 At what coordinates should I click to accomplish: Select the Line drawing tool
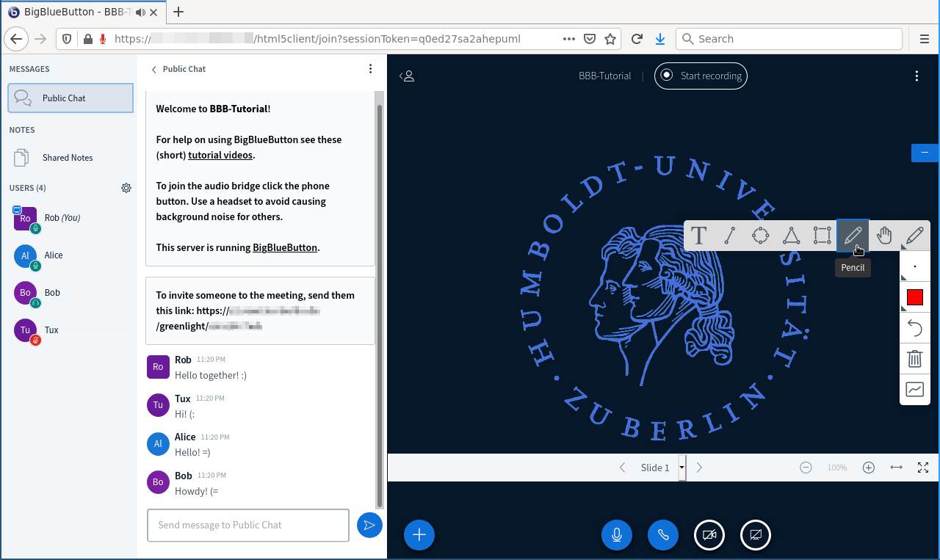pos(730,236)
